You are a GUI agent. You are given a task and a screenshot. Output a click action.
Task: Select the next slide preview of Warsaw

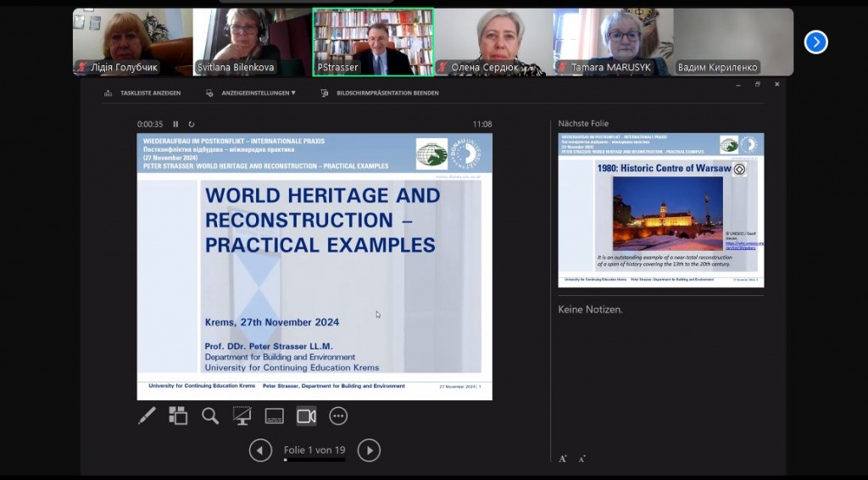pyautogui.click(x=660, y=209)
